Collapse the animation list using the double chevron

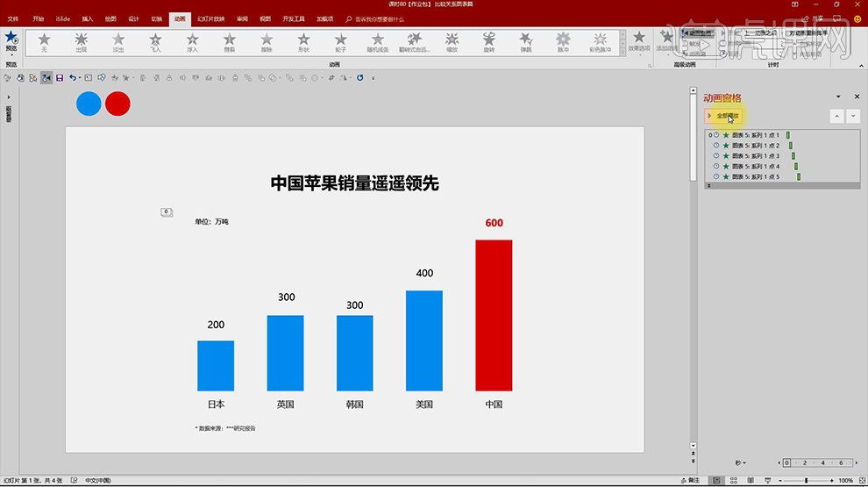pyautogui.click(x=709, y=186)
